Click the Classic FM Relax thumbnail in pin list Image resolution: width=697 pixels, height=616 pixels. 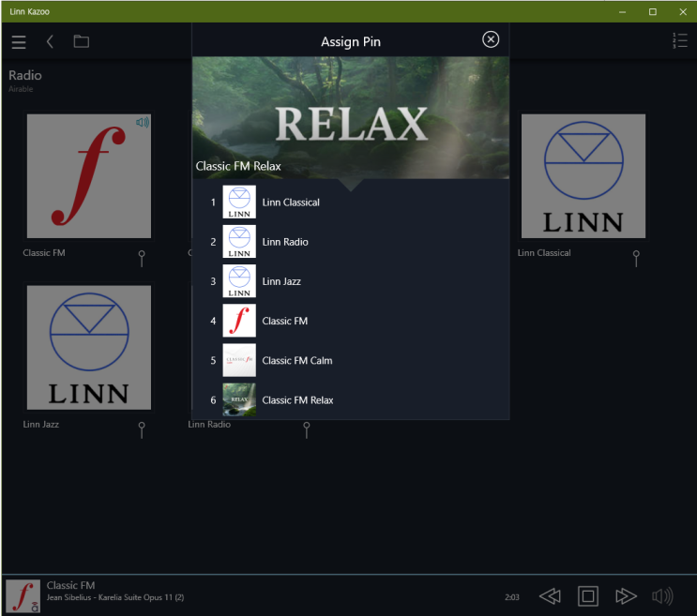click(x=239, y=399)
